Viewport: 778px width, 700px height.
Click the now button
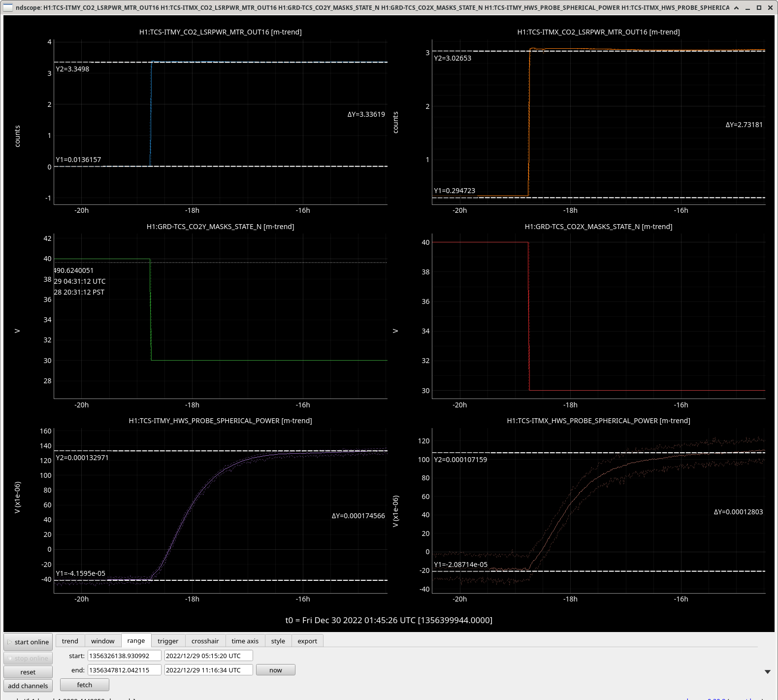276,670
